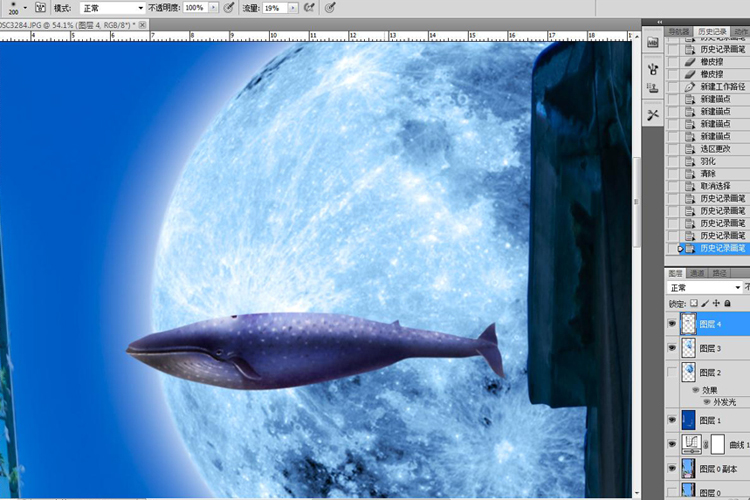Toggle tablet pressure for size icon

[x=330, y=7]
